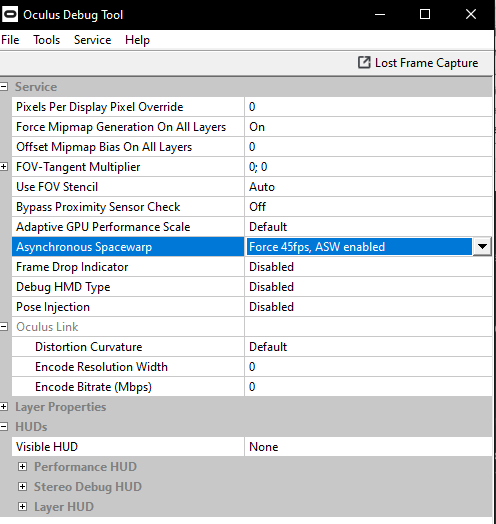This screenshot has height=524, width=496.
Task: Click the Oculus logo icon in title bar
Action: pyautogui.click(x=9, y=14)
